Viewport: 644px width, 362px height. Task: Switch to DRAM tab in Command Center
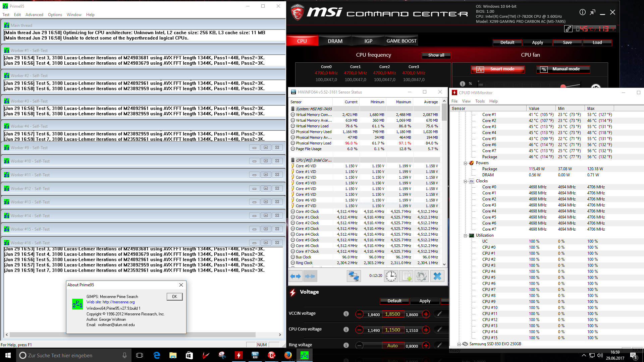(x=335, y=41)
